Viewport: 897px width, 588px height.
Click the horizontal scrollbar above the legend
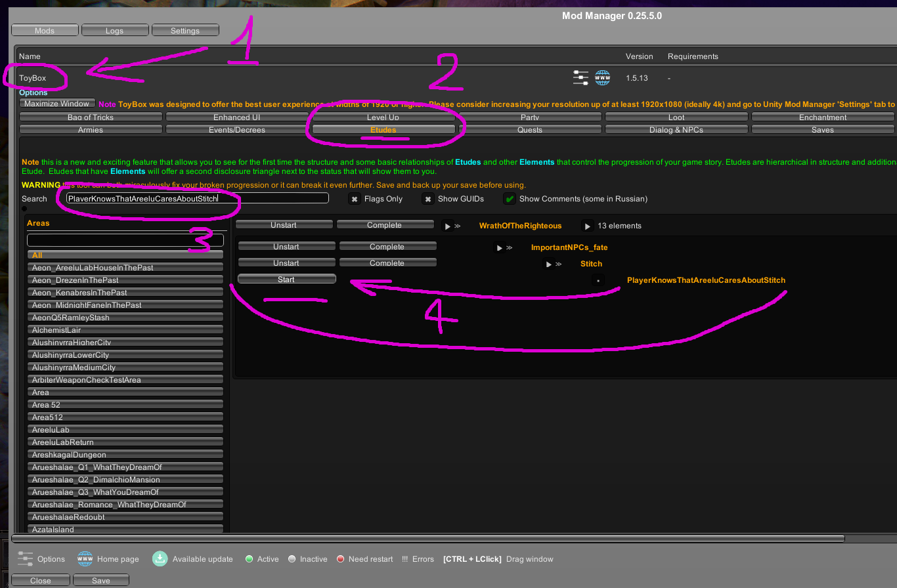pos(428,538)
